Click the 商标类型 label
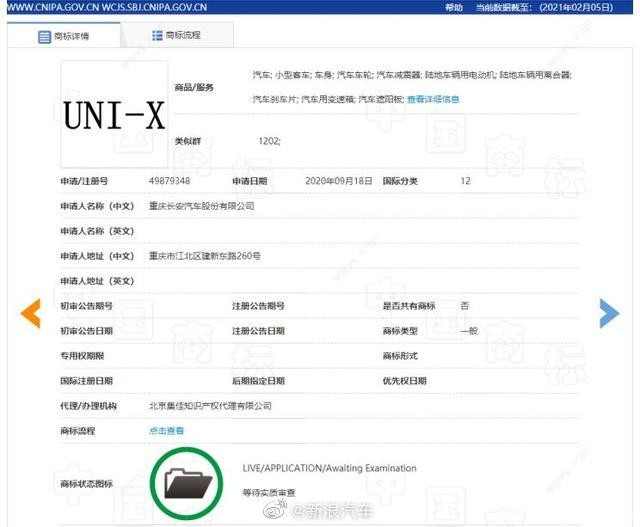Viewport: 640px width, 527px height. pos(400,331)
